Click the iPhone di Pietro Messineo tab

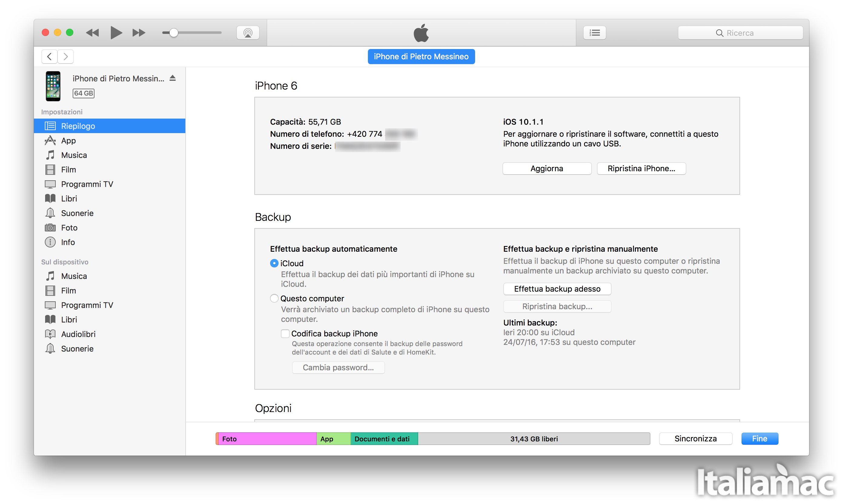coord(421,56)
